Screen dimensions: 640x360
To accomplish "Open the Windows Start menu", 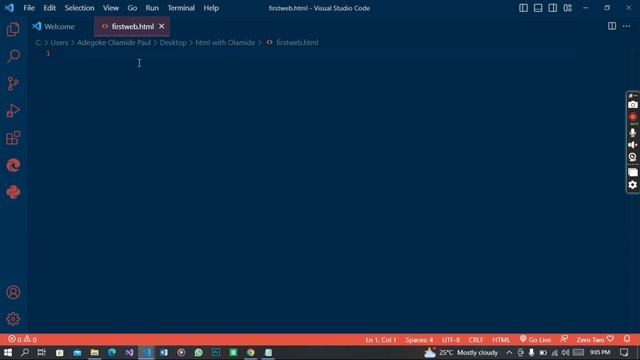I will pyautogui.click(x=8, y=352).
